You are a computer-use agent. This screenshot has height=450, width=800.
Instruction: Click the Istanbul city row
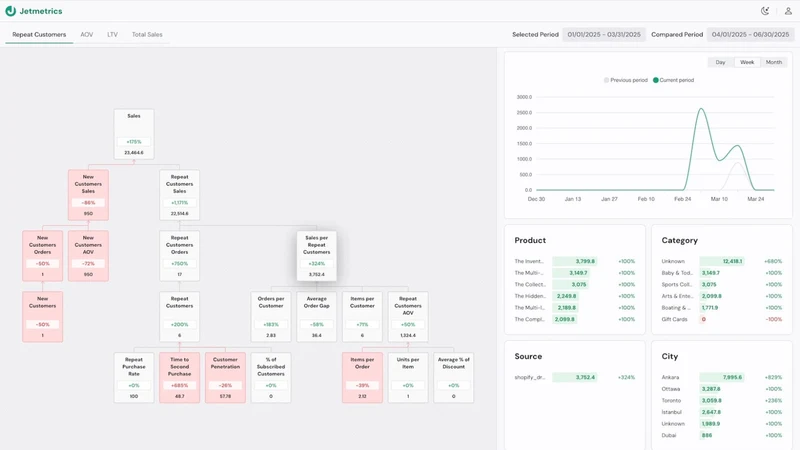(x=721, y=412)
